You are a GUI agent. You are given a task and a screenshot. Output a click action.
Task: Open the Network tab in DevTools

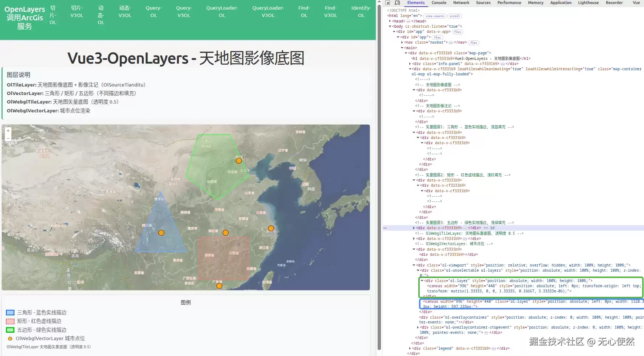click(461, 3)
